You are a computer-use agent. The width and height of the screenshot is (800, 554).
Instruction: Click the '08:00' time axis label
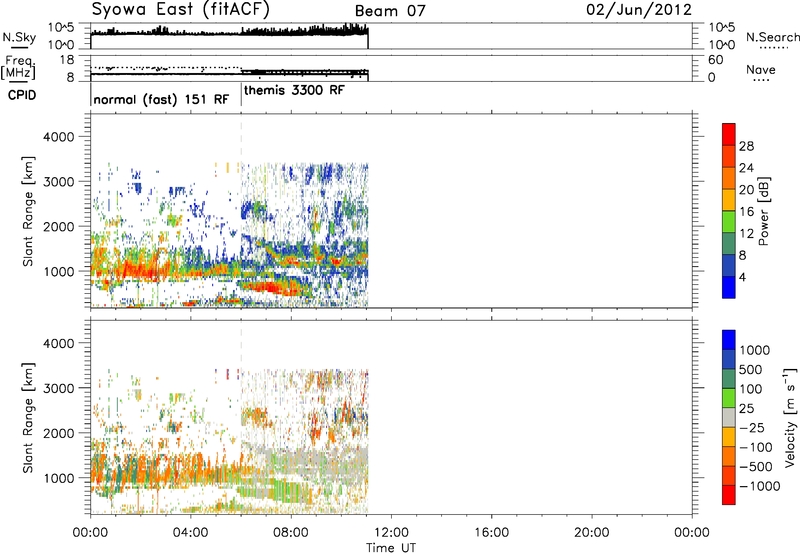(x=291, y=533)
